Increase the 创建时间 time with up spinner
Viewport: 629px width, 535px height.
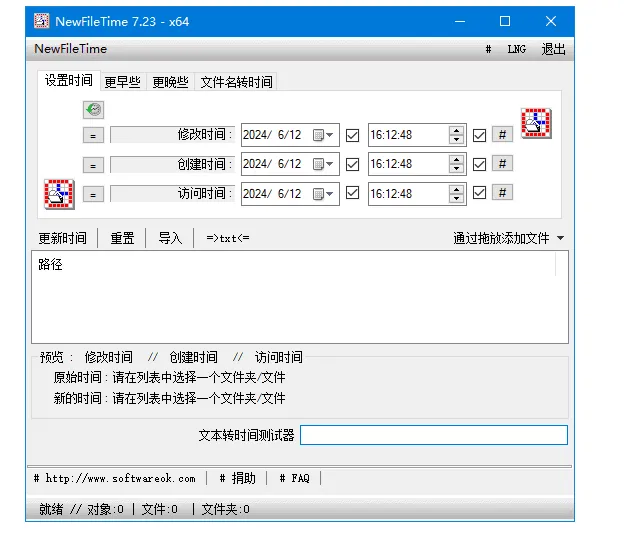pos(457,160)
